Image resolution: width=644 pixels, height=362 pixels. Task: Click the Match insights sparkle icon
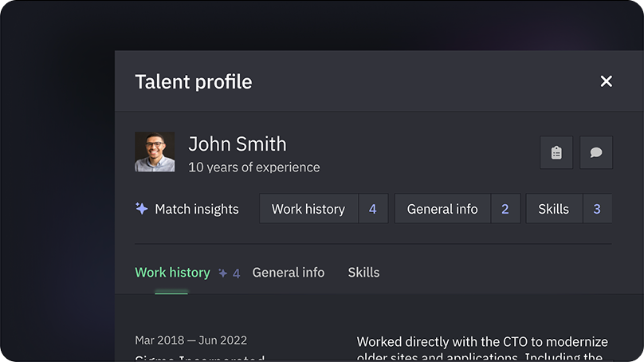tap(142, 209)
